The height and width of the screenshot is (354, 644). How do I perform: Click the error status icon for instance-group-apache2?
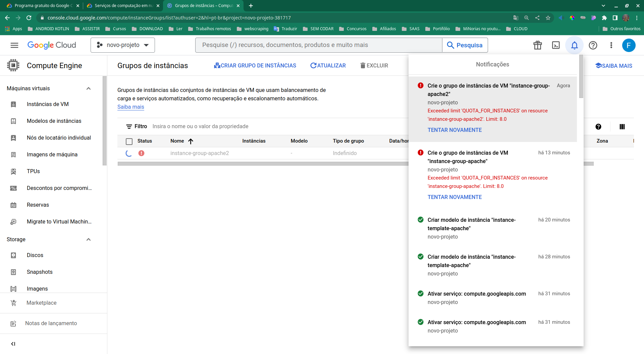[142, 153]
